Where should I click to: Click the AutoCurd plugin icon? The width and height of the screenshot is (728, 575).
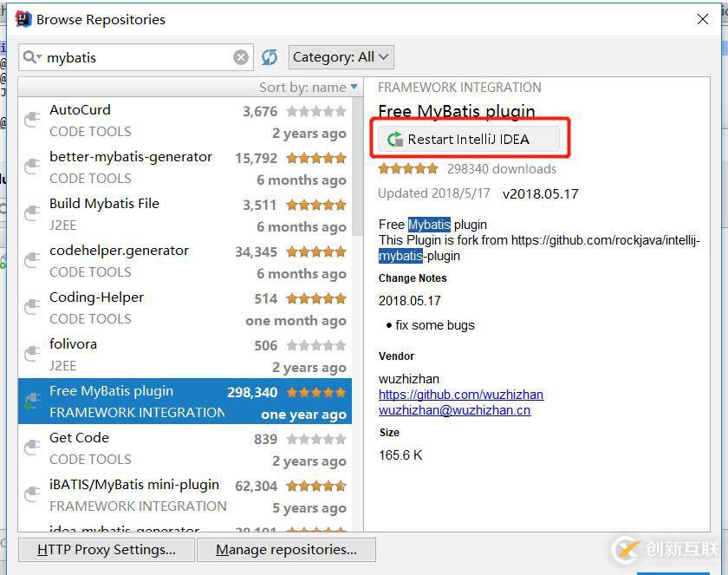click(32, 120)
